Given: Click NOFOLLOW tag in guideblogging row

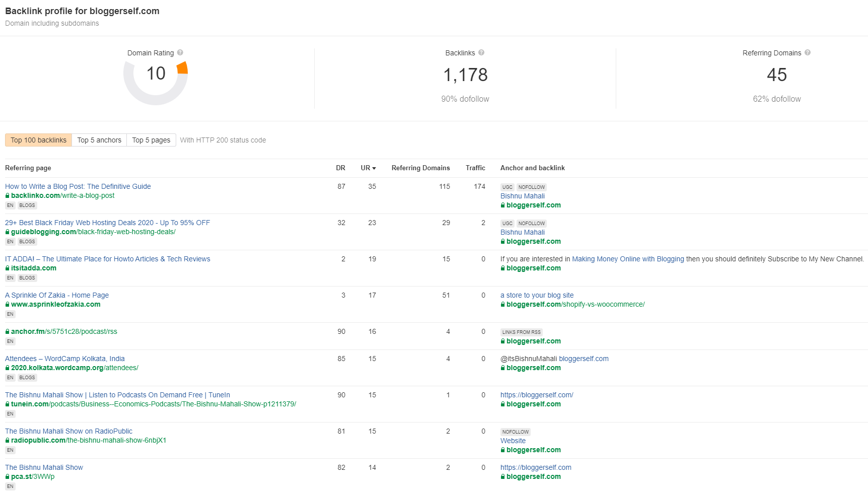Looking at the screenshot, I should pyautogui.click(x=531, y=223).
